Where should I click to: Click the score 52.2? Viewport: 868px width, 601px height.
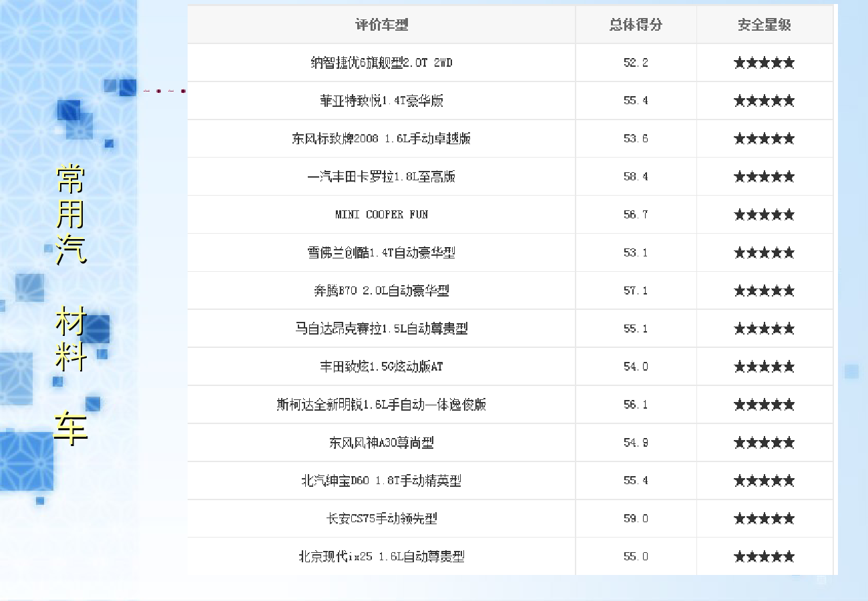pos(636,63)
